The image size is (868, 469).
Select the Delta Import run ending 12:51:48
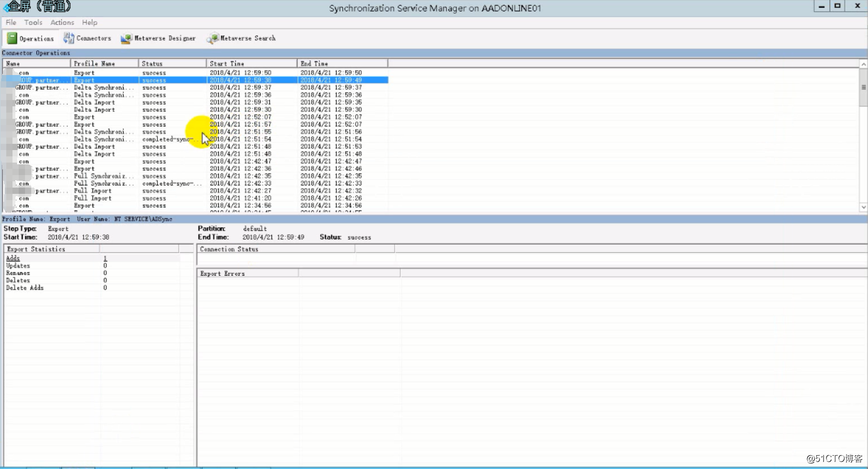[x=195, y=154]
